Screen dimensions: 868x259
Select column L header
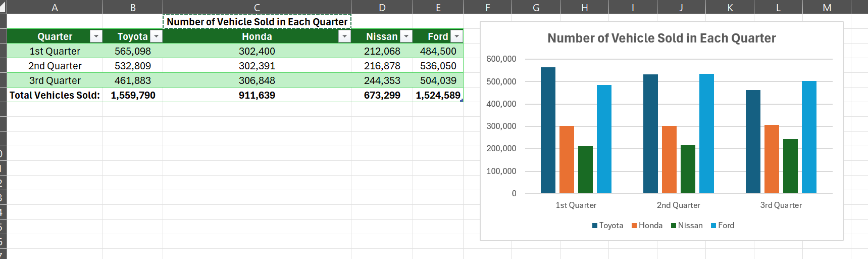[x=779, y=7]
